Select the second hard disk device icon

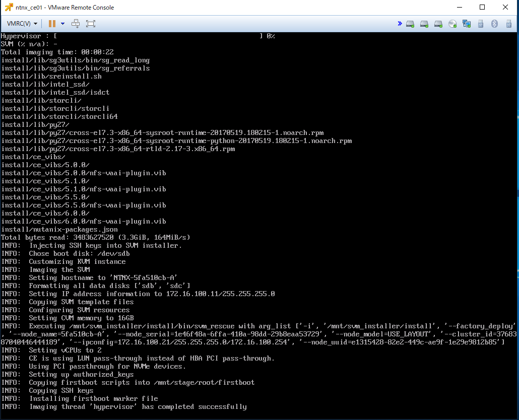tap(424, 24)
